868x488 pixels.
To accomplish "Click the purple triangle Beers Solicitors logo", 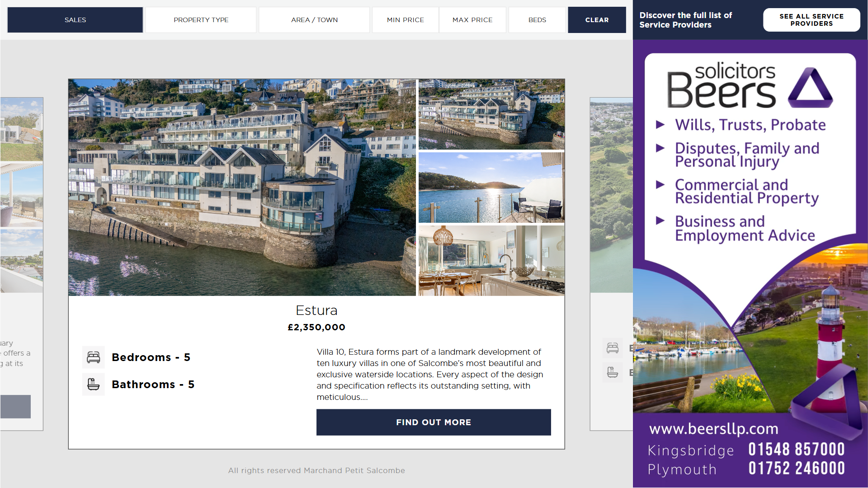I will pyautogui.click(x=810, y=88).
